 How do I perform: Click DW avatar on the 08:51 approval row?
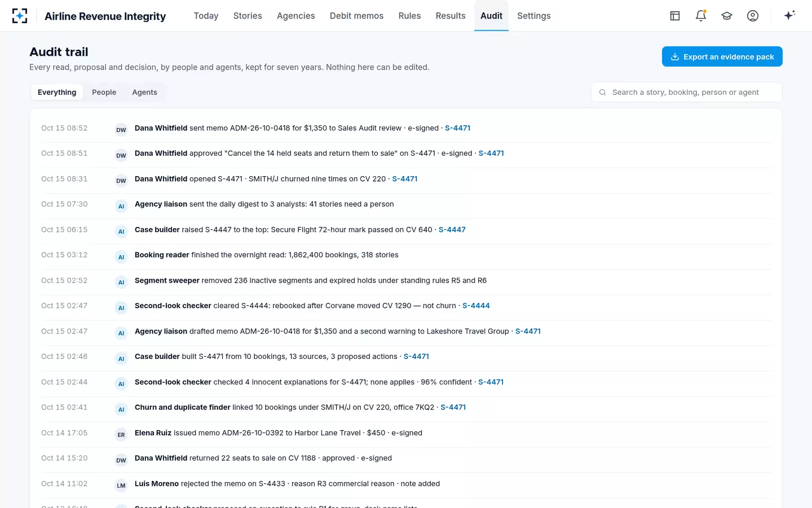pos(121,155)
